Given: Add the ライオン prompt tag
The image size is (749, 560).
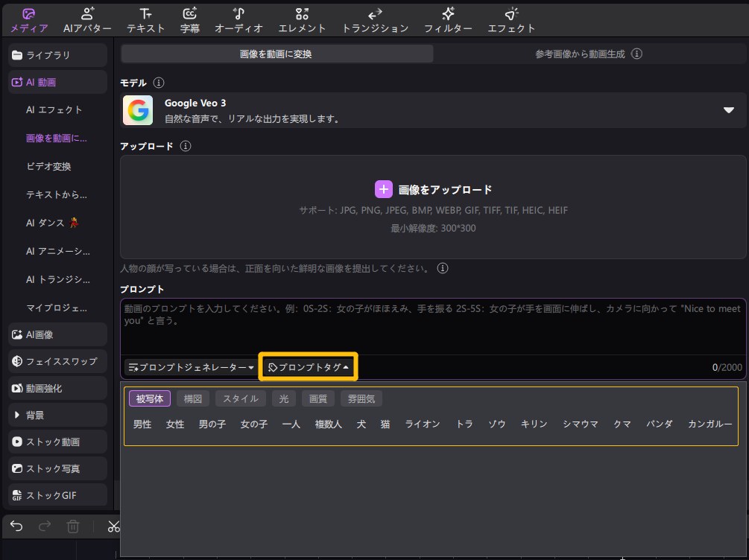Looking at the screenshot, I should coord(423,424).
